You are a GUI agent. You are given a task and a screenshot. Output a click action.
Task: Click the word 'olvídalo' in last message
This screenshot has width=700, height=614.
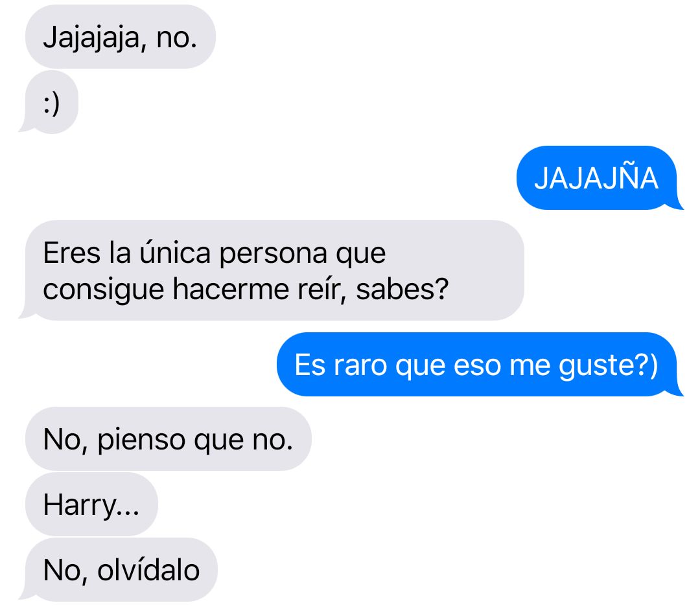coord(148,570)
